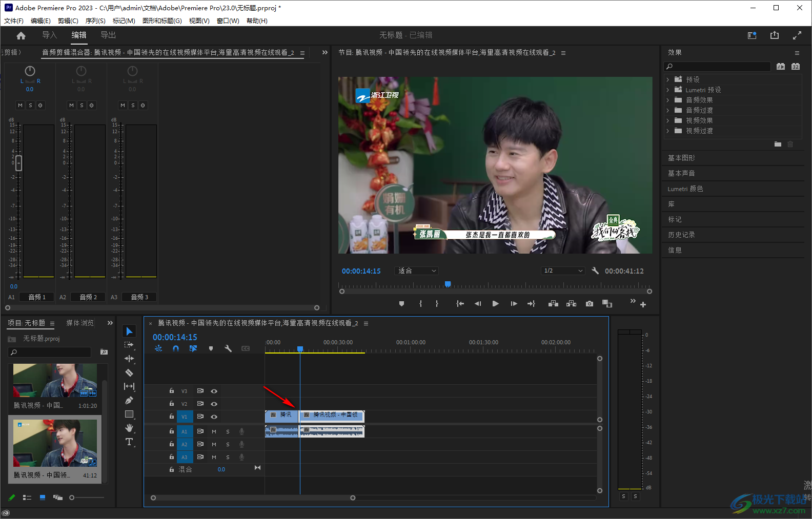Step forward one frame
The image size is (812, 519).
[x=514, y=304]
